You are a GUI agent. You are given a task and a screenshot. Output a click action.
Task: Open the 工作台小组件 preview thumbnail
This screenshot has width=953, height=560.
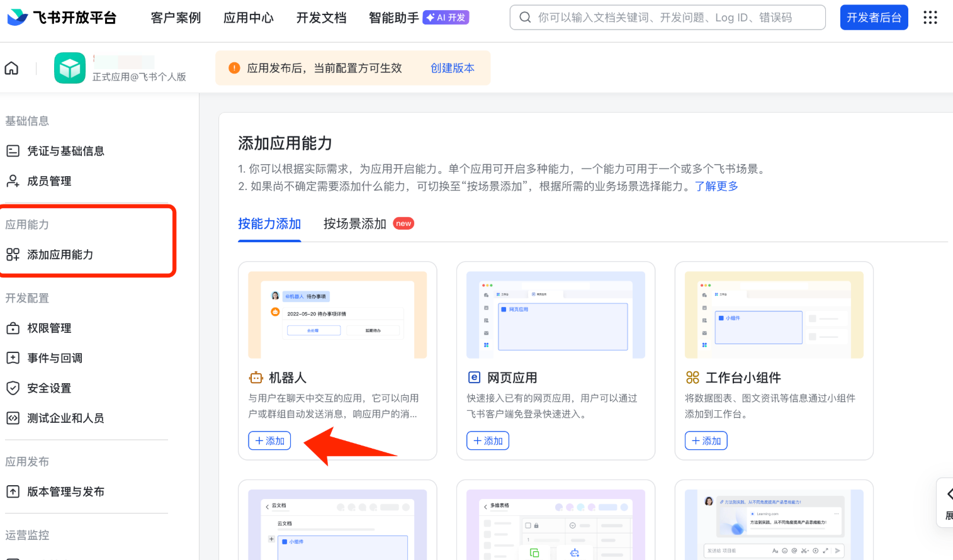pos(774,315)
